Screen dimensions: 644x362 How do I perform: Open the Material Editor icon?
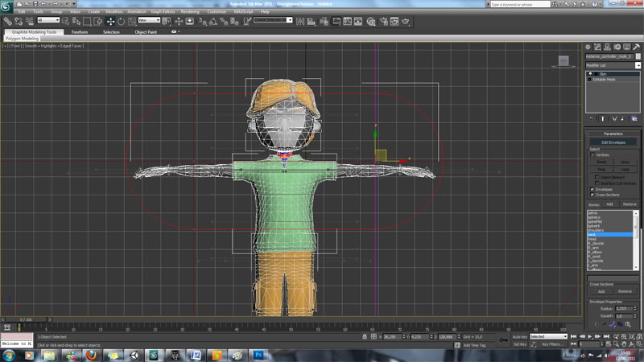pos(369,21)
